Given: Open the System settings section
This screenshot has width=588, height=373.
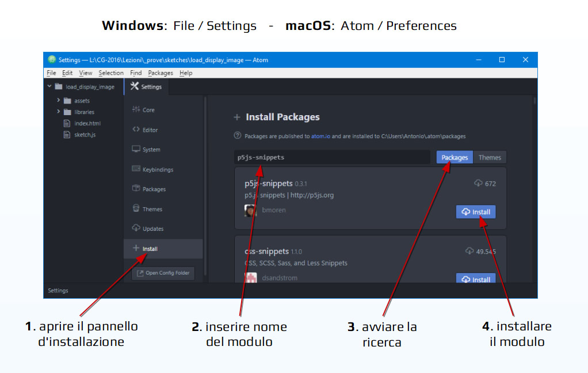Looking at the screenshot, I should coord(146,149).
